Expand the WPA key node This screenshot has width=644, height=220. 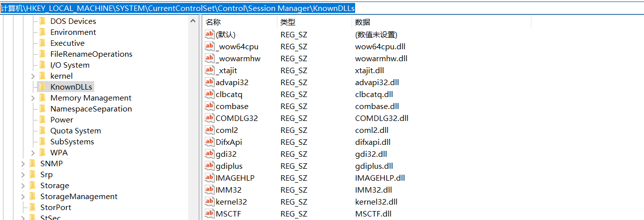pos(33,153)
